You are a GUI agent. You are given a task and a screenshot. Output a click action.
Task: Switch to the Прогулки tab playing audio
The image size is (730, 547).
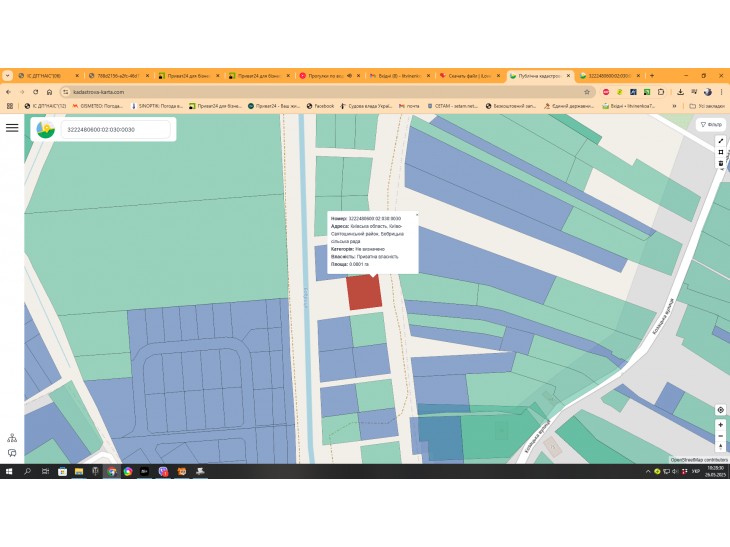tap(328, 75)
